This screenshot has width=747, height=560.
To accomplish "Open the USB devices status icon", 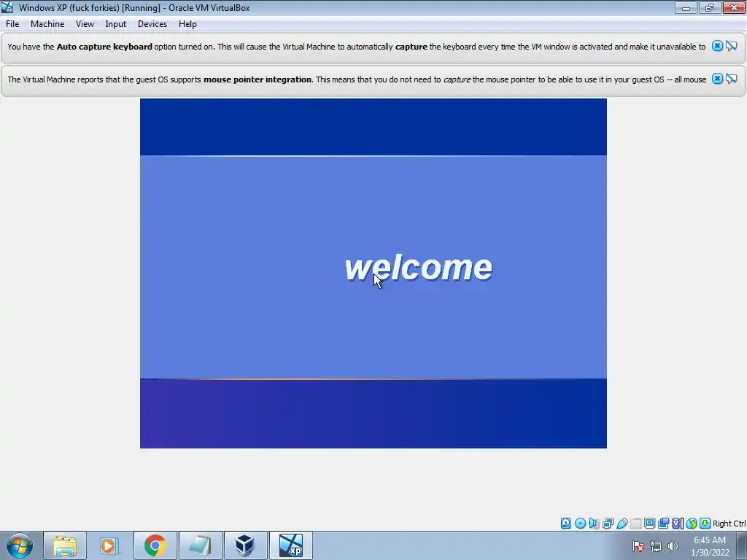I will coord(622,524).
